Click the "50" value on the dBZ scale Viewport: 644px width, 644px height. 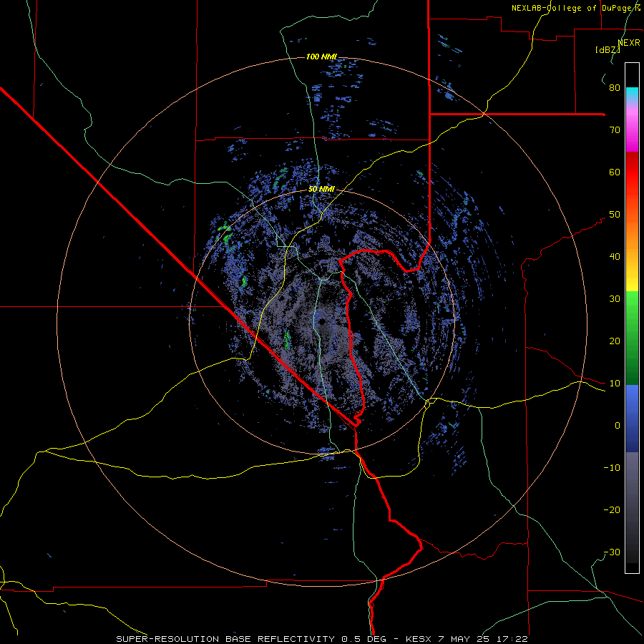[x=615, y=215]
